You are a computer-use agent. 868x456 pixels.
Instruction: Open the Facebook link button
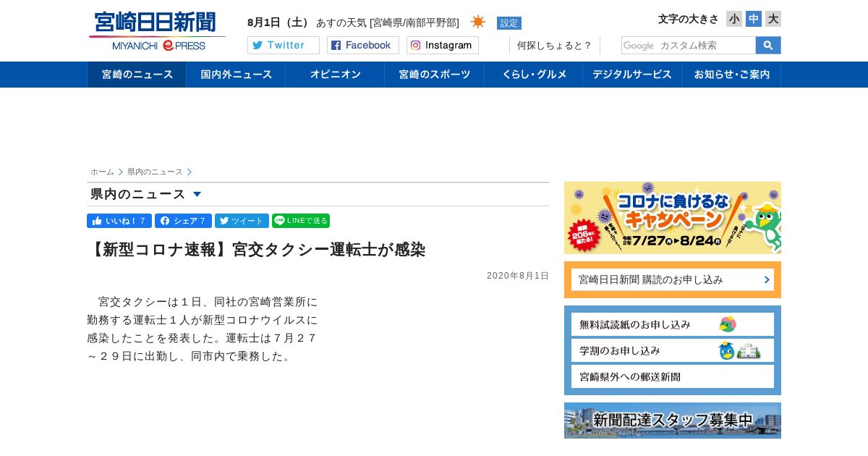(x=363, y=45)
